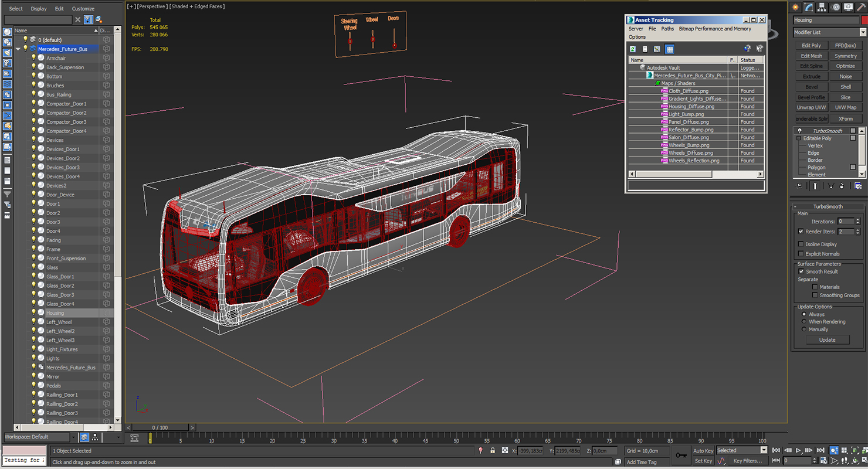
Task: Open the Server menu in Asset Tracking
Action: point(636,29)
